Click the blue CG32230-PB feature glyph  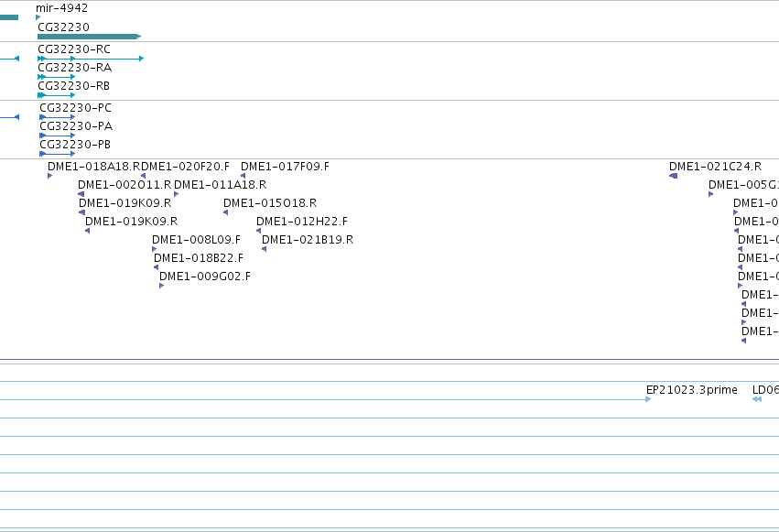coord(58,154)
